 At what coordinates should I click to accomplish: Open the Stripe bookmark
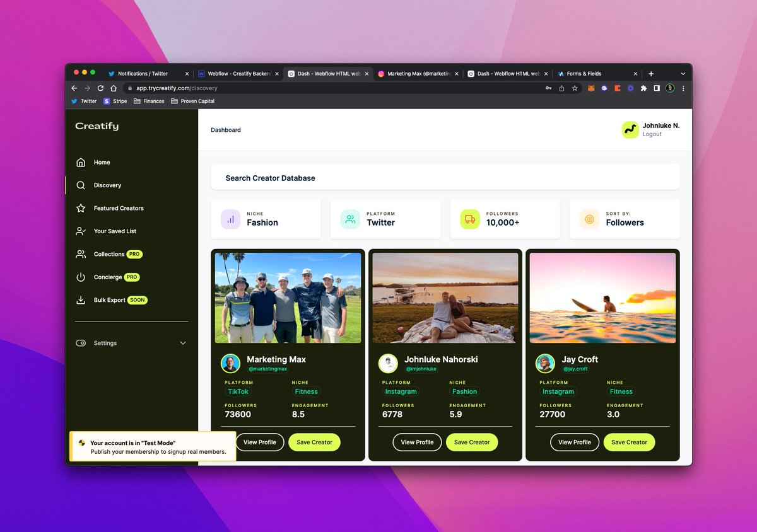pos(115,101)
